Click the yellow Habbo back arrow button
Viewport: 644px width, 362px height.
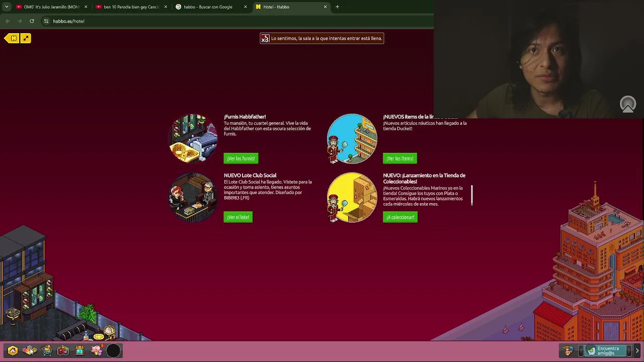12,38
